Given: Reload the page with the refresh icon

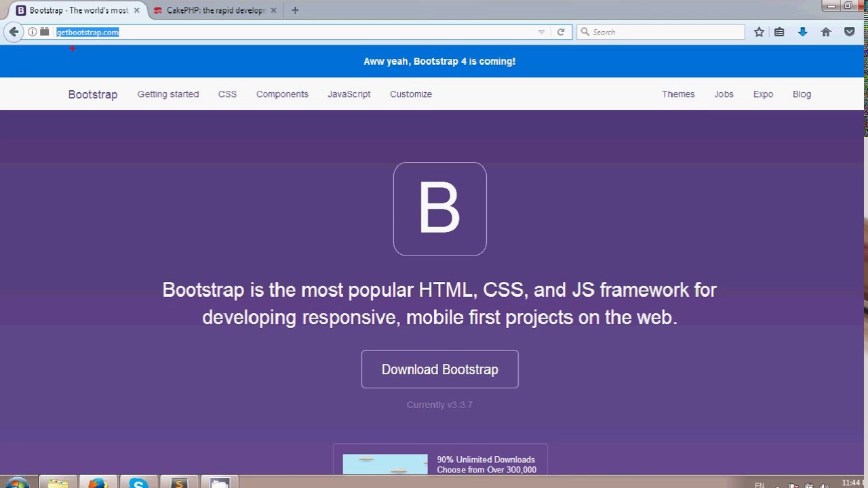Looking at the screenshot, I should [561, 32].
